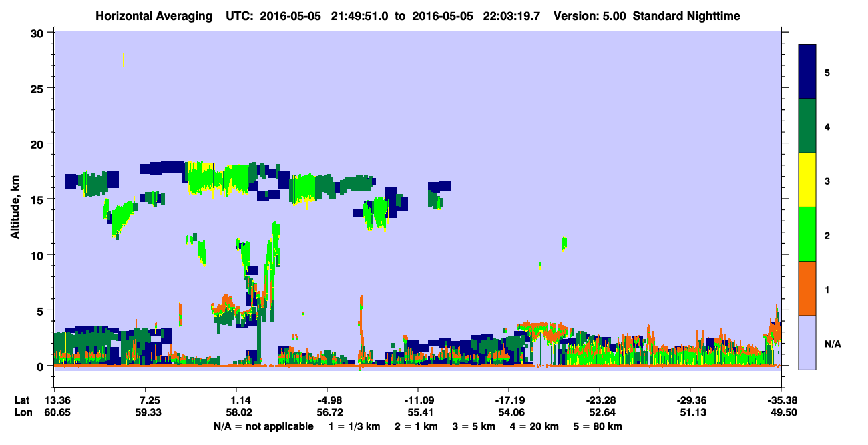
Task: Click the navy blue colorbar segment labeled 5
Action: click(x=807, y=72)
